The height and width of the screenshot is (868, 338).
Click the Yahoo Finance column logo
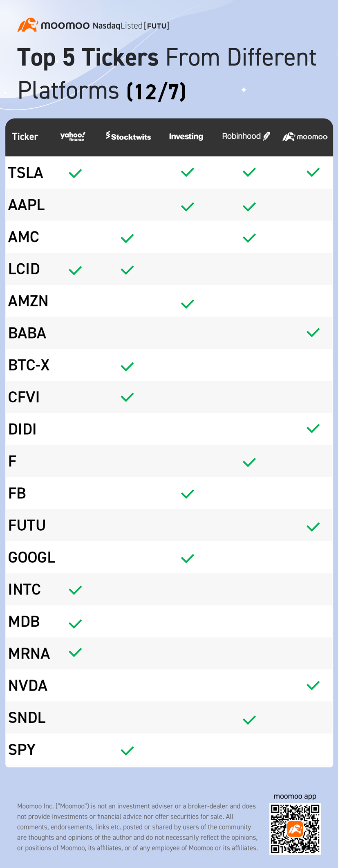pos(73,136)
